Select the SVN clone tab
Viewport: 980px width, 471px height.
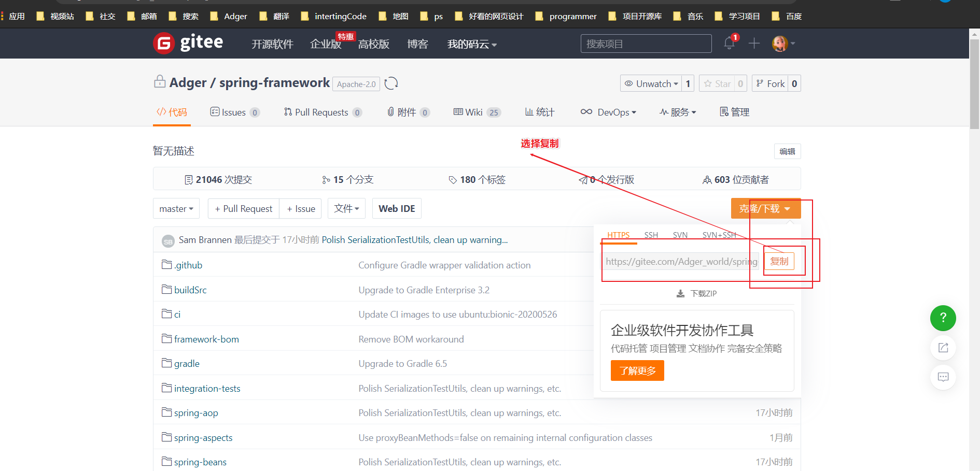[x=680, y=235]
